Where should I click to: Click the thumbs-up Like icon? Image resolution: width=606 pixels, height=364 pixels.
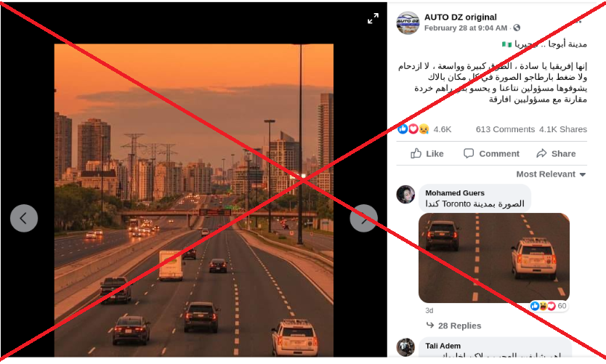point(416,153)
